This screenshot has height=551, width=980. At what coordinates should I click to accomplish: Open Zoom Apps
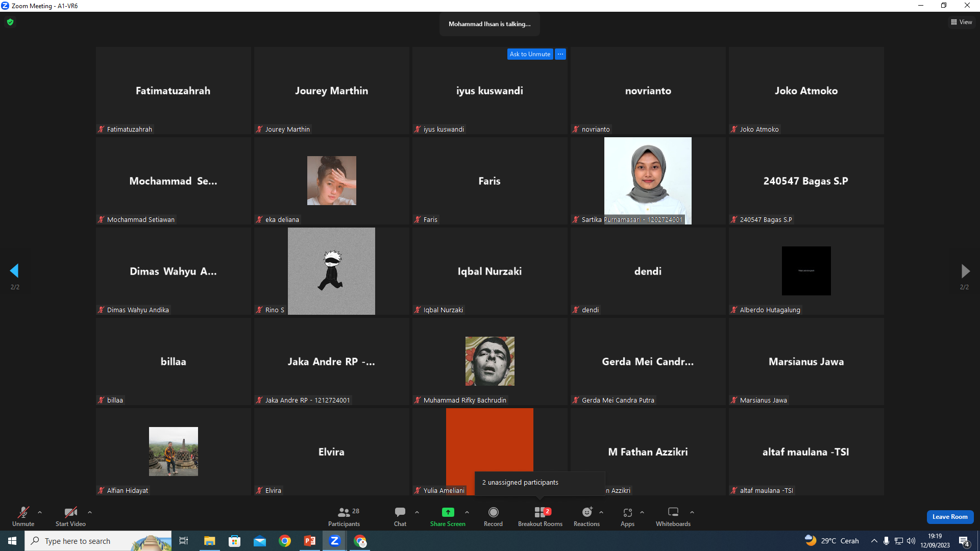(x=627, y=516)
